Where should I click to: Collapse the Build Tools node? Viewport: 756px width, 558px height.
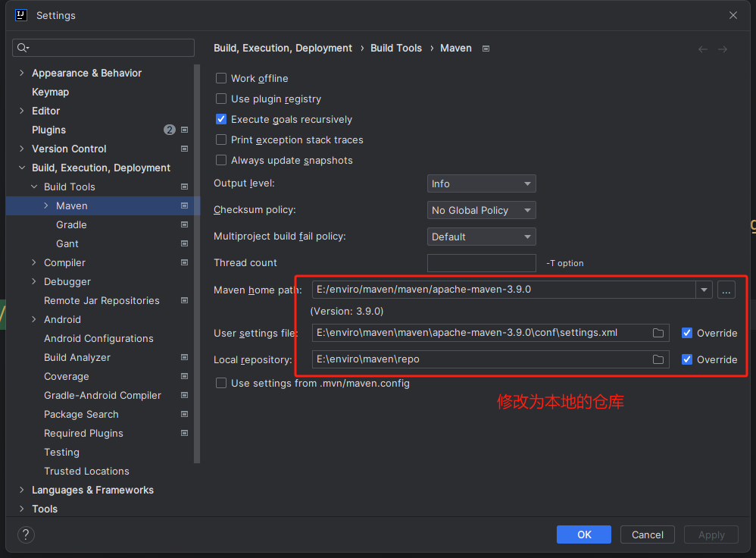pos(34,187)
